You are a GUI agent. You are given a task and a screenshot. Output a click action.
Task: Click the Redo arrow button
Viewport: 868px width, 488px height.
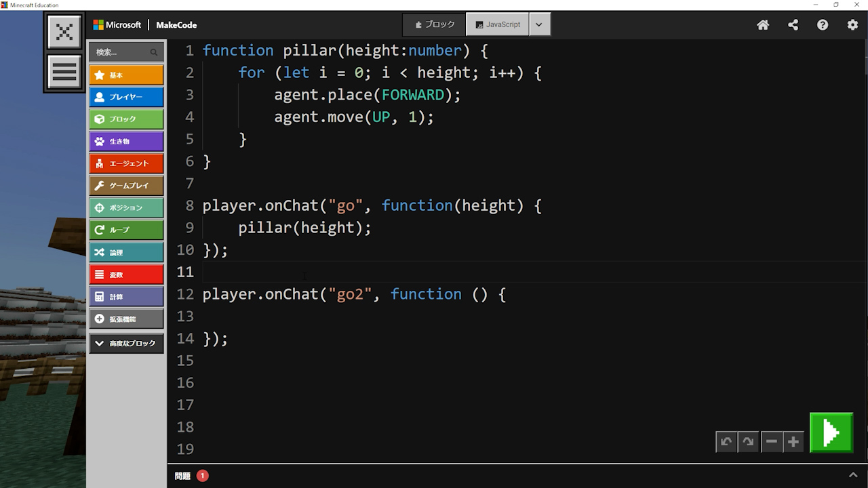coord(748,442)
